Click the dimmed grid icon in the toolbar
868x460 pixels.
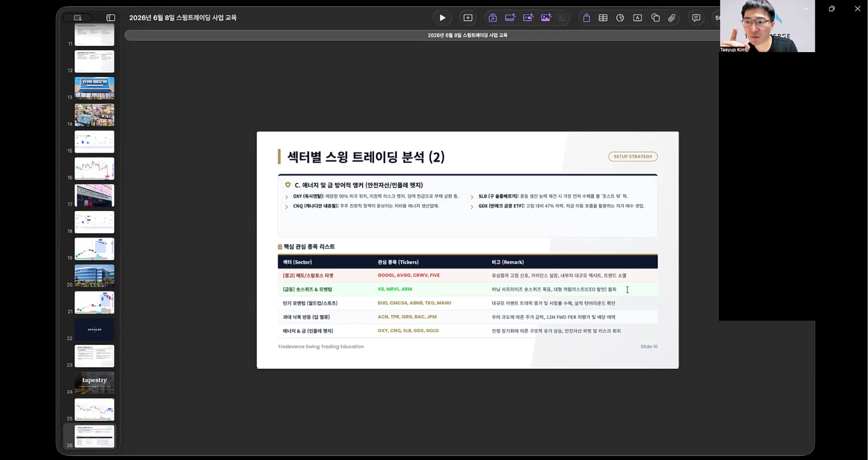click(562, 18)
